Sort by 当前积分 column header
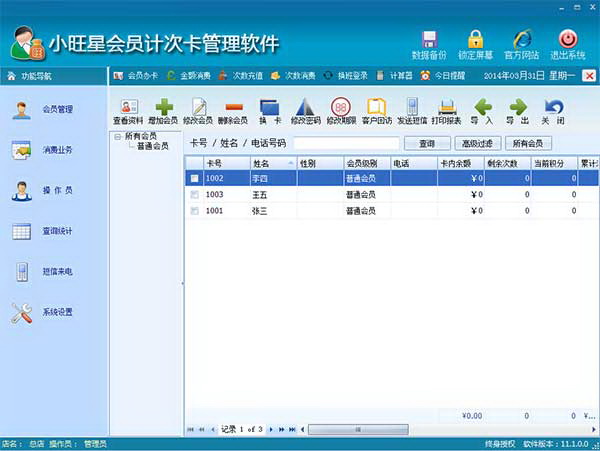Viewport: 600px width, 451px height. pyautogui.click(x=554, y=164)
